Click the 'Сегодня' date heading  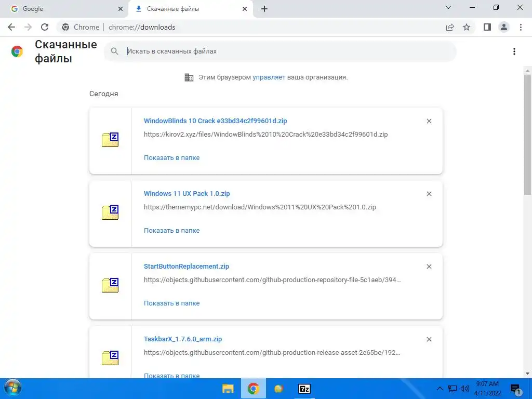point(104,94)
